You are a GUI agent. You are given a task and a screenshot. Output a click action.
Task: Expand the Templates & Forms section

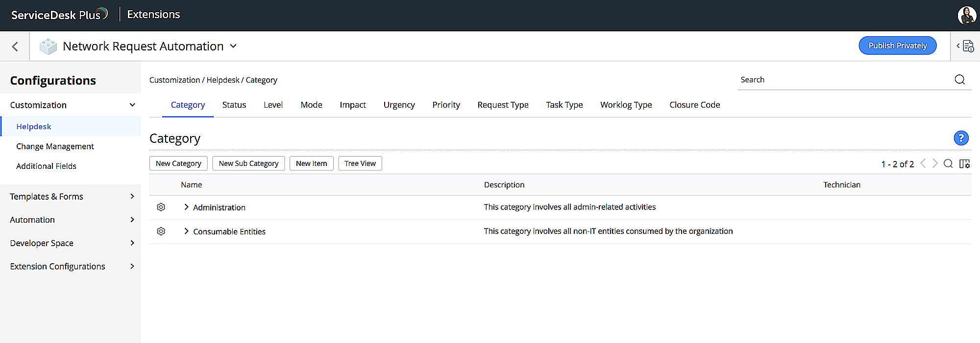[x=132, y=196]
